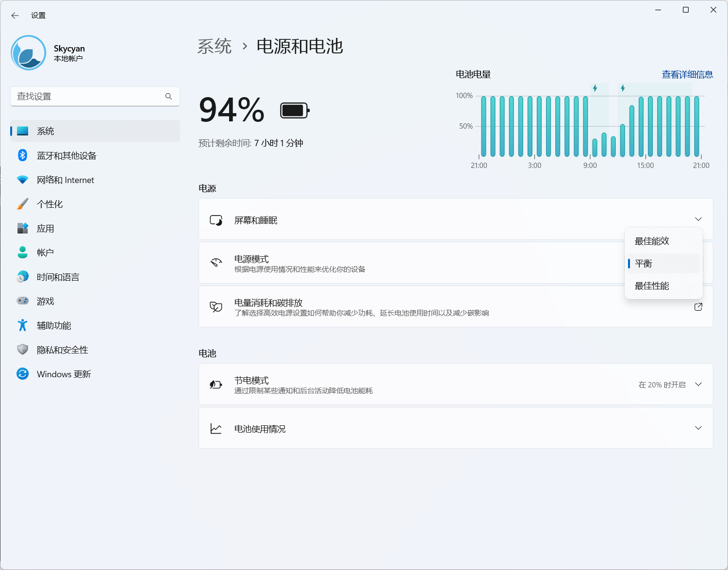Click the Wi-Fi network icon in sidebar
This screenshot has width=728, height=570.
[23, 180]
